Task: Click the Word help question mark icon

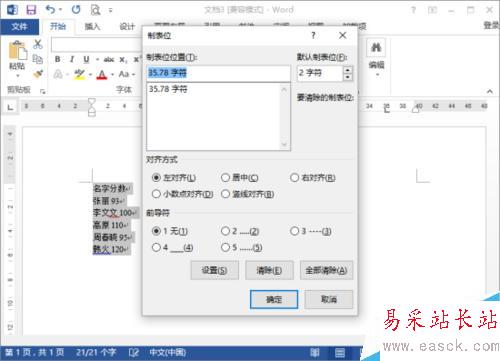Action: [x=413, y=10]
